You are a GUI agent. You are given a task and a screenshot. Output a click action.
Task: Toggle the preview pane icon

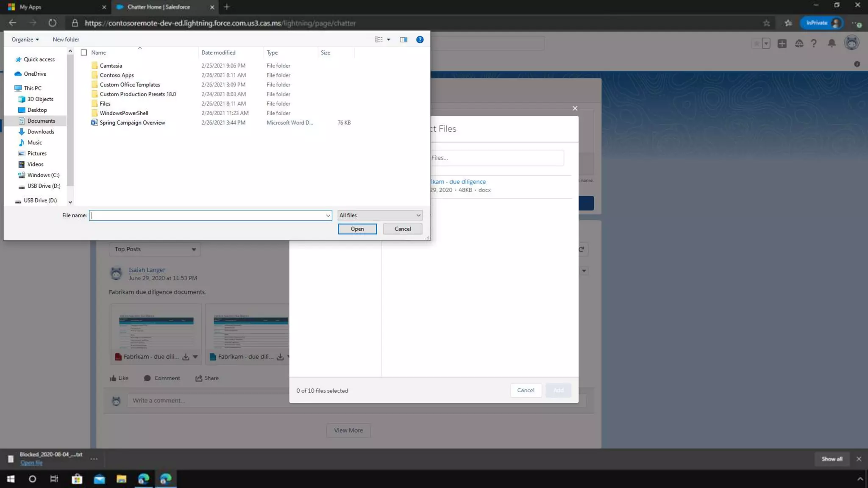click(x=403, y=39)
